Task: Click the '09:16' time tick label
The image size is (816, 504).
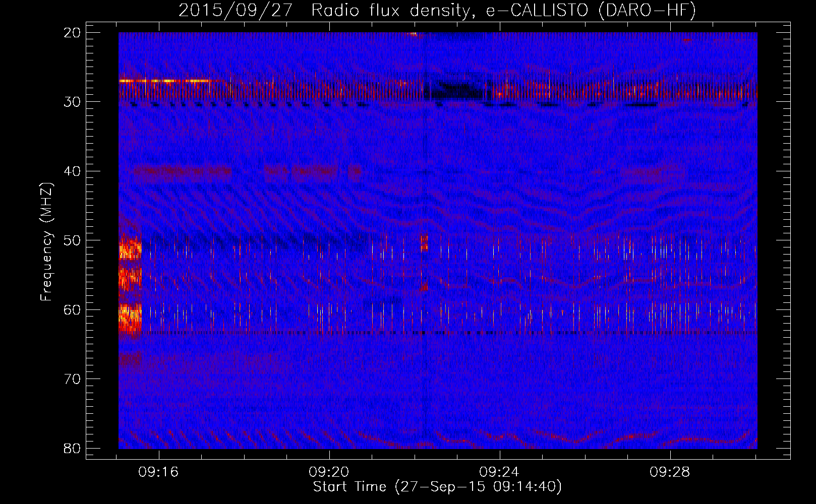Action: pos(159,472)
